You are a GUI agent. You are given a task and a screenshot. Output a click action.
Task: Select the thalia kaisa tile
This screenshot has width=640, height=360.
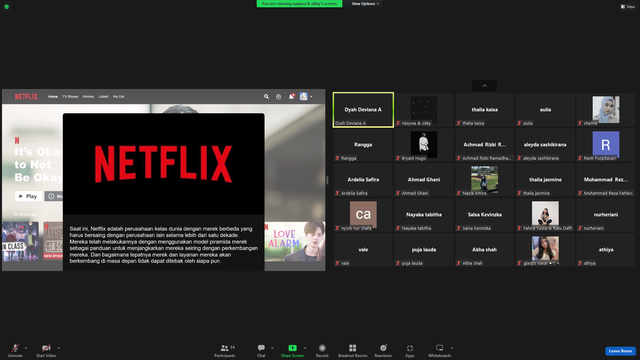click(x=484, y=110)
